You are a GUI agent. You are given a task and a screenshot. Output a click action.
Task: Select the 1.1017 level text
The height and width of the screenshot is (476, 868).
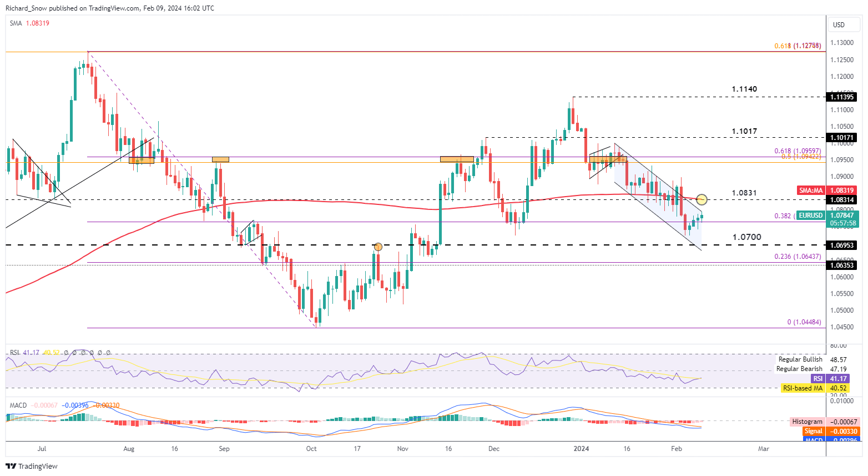[744, 132]
